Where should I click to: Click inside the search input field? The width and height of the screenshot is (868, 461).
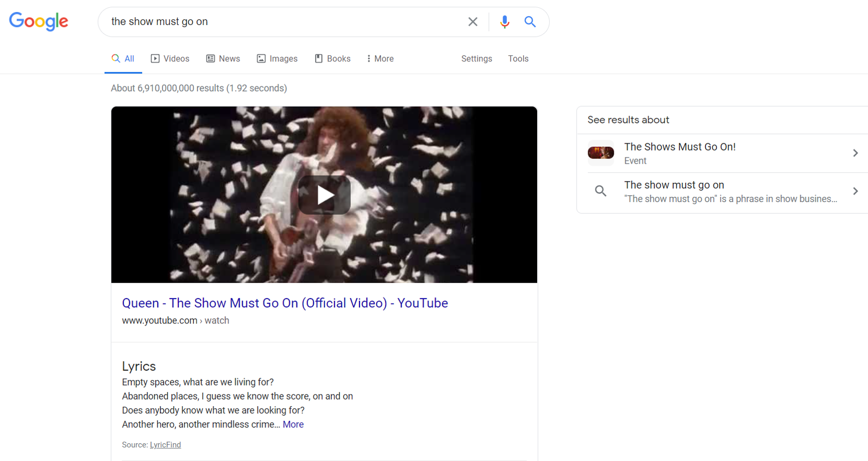(281, 22)
